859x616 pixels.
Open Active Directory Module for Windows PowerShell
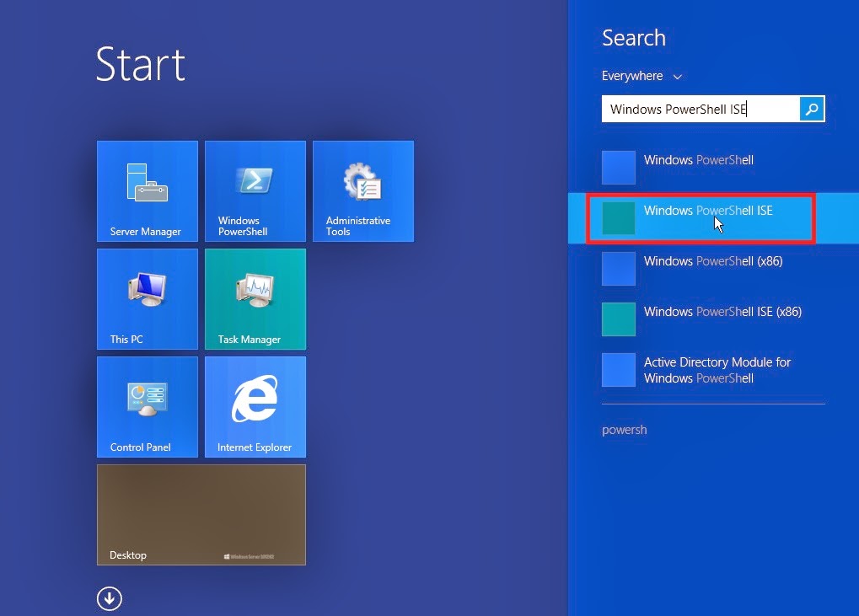point(713,370)
